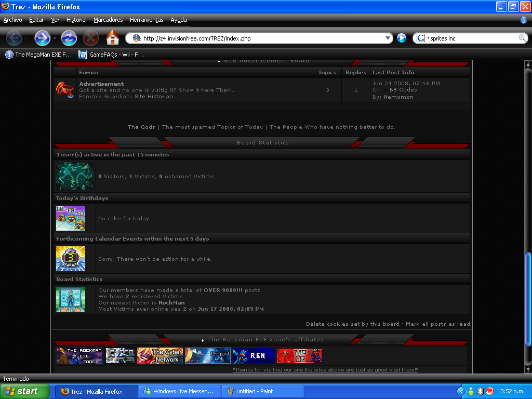Click The Cyber Network affiliate banner

tap(160, 356)
